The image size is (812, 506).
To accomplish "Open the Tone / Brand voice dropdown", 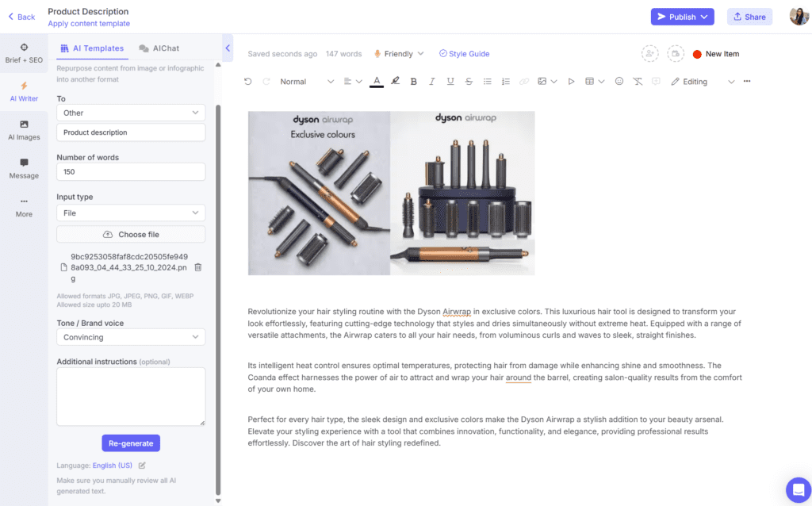I will pyautogui.click(x=130, y=337).
